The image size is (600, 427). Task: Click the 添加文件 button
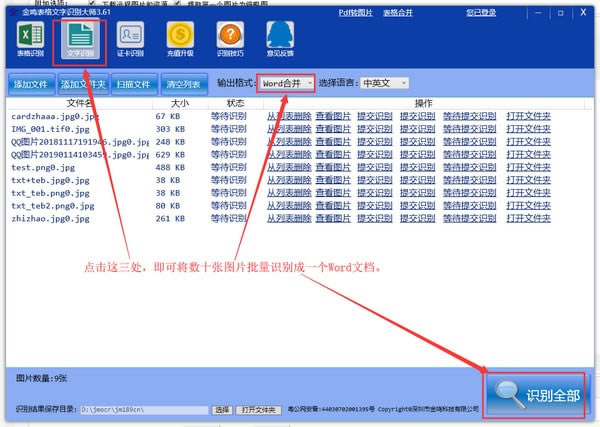(x=31, y=84)
